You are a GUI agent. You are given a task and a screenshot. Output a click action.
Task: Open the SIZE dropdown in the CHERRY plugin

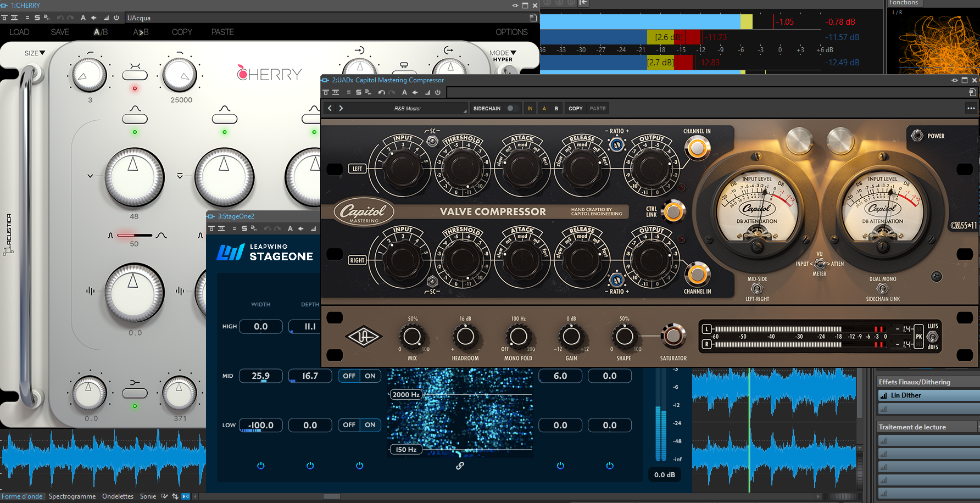(x=35, y=53)
